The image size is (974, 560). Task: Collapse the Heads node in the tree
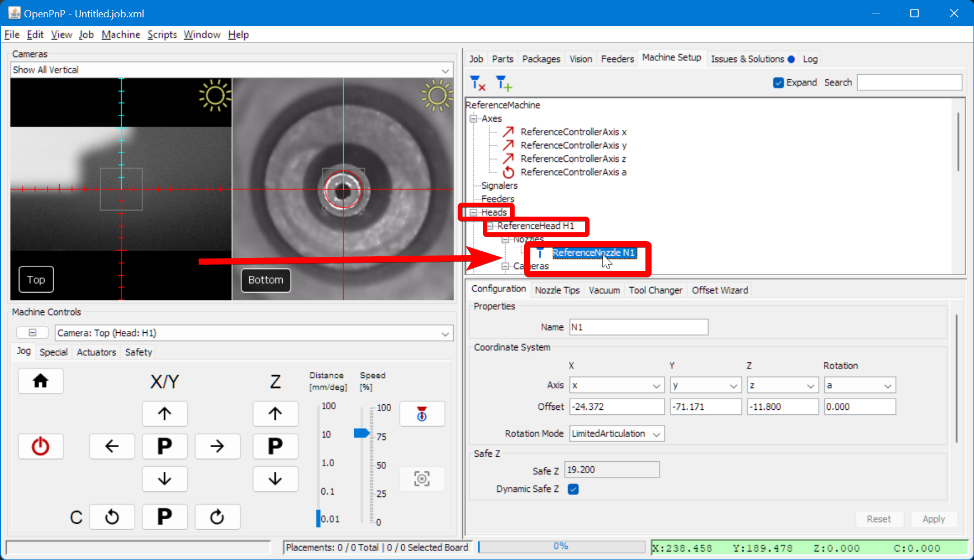coord(474,212)
